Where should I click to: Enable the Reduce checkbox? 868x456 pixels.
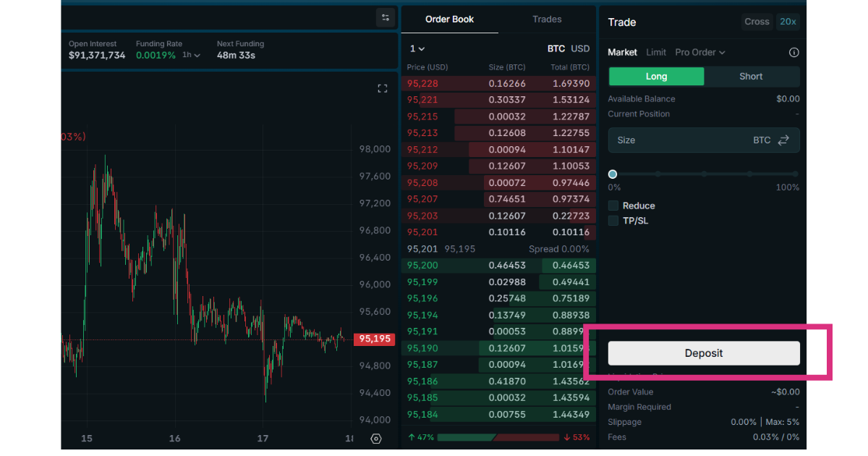[613, 206]
